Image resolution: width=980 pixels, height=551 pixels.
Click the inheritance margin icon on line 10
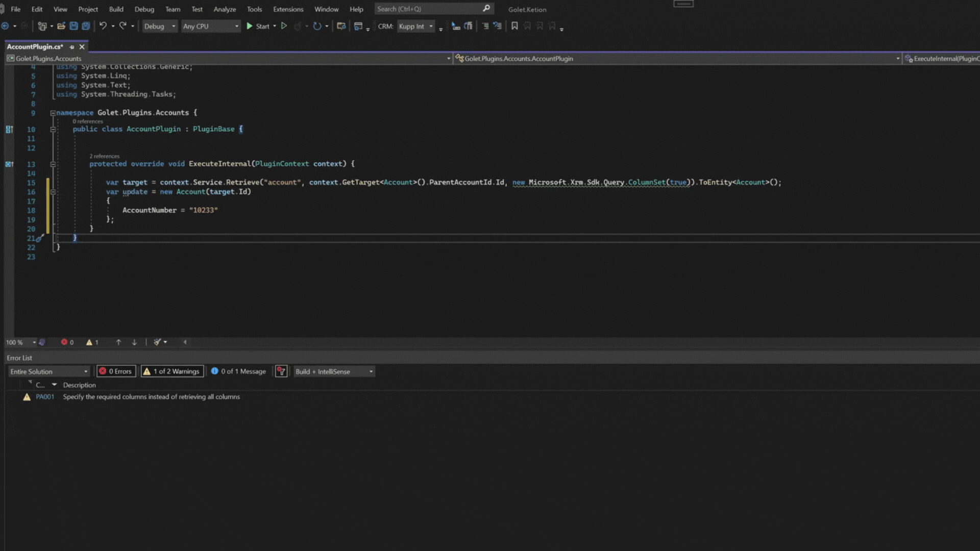tap(9, 130)
